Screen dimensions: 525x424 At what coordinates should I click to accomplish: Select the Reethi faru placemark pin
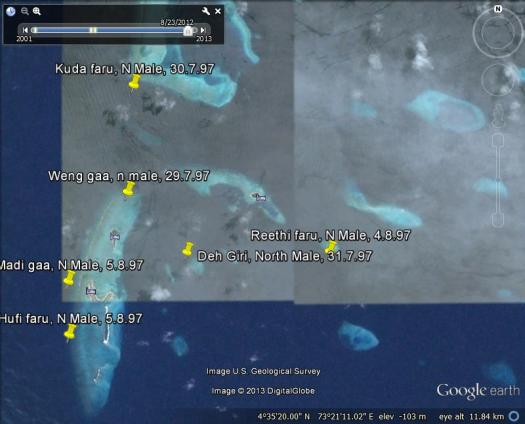[x=330, y=247]
